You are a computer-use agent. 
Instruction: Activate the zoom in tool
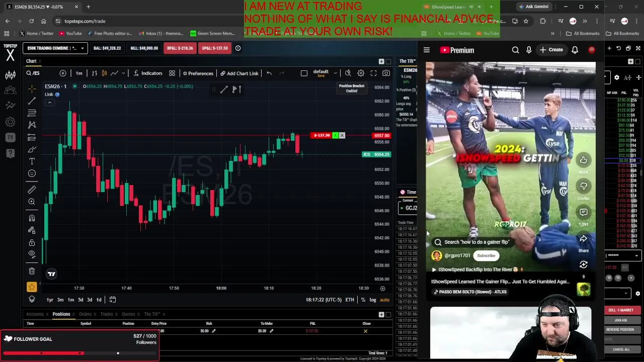32,202
